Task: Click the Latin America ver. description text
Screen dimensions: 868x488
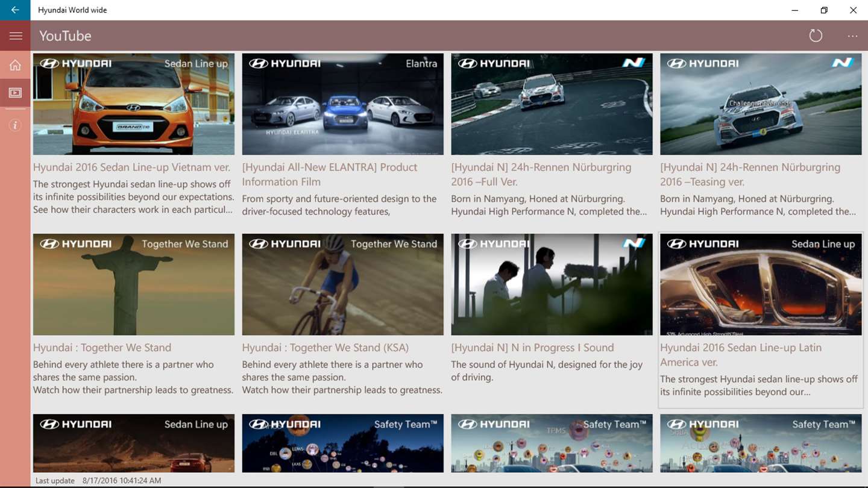Action: (x=759, y=386)
